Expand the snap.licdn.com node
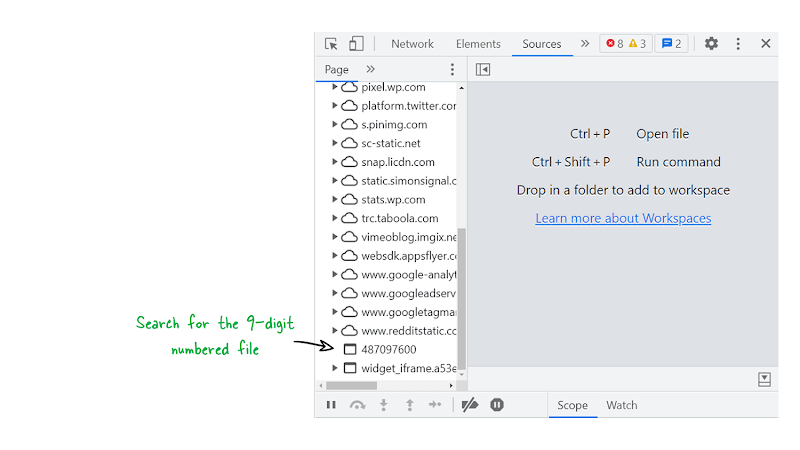Image resolution: width=800 pixels, height=450 pixels. click(x=335, y=162)
